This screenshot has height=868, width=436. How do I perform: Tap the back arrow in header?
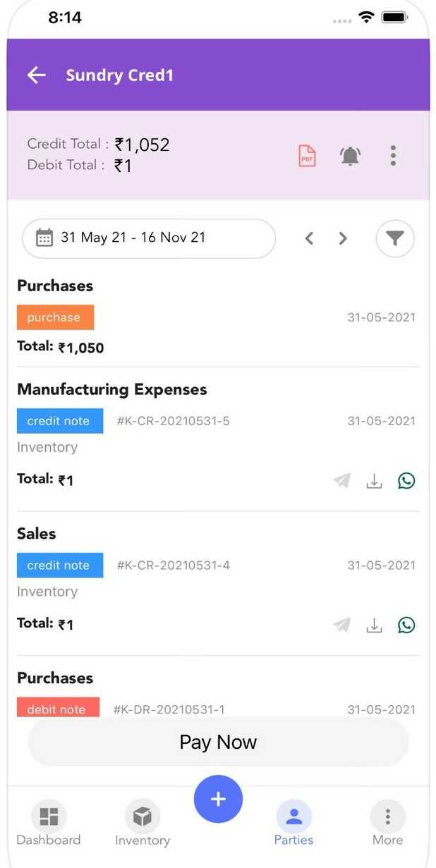pyautogui.click(x=37, y=75)
